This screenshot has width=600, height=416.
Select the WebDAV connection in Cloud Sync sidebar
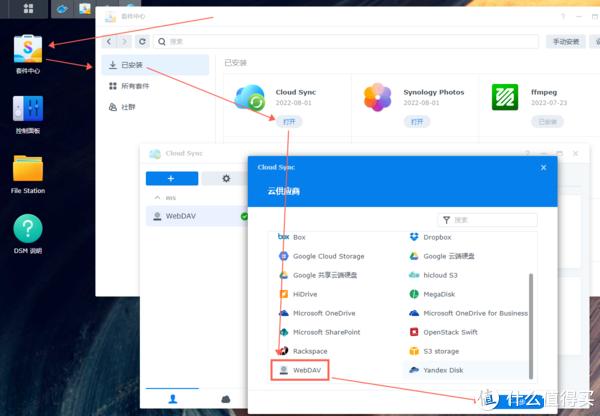pos(197,216)
